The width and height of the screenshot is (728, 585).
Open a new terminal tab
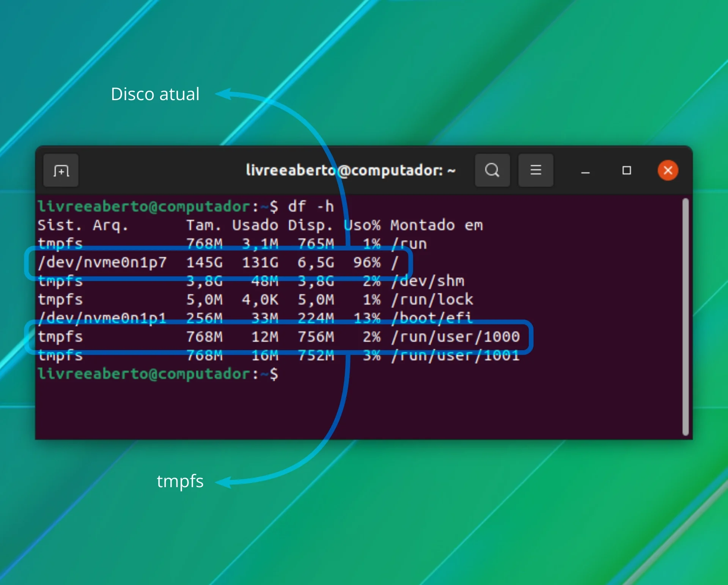[61, 170]
